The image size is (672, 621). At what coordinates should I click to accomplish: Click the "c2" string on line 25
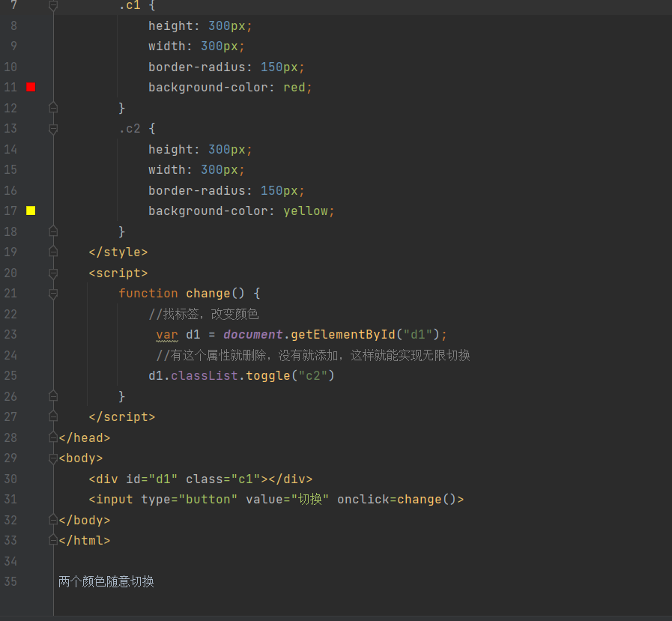coord(313,376)
